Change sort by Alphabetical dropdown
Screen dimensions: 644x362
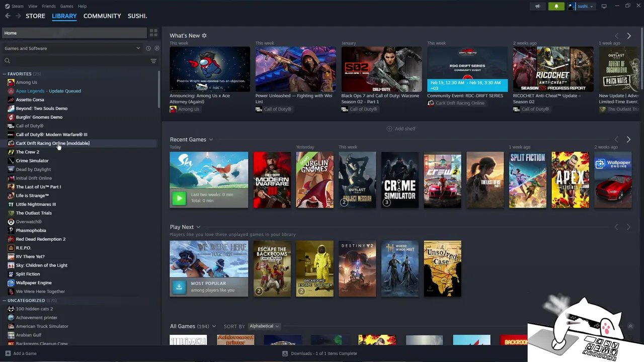pos(264,326)
